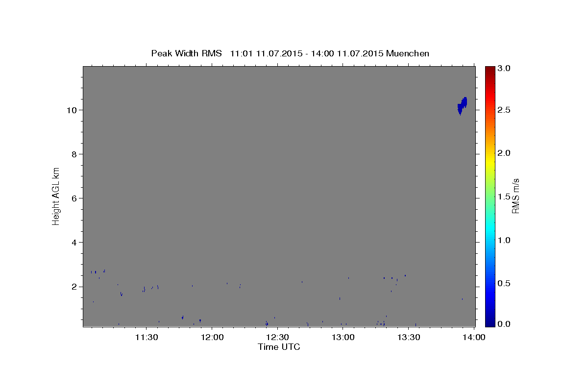The image size is (588, 392).
Task: Click the plot title 'Peak Width RMS'
Action: 186,53
